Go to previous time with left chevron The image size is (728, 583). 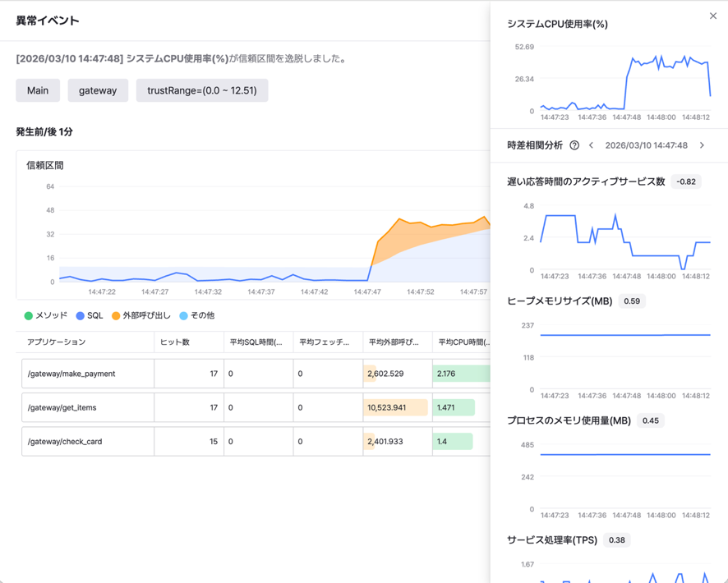click(x=591, y=145)
